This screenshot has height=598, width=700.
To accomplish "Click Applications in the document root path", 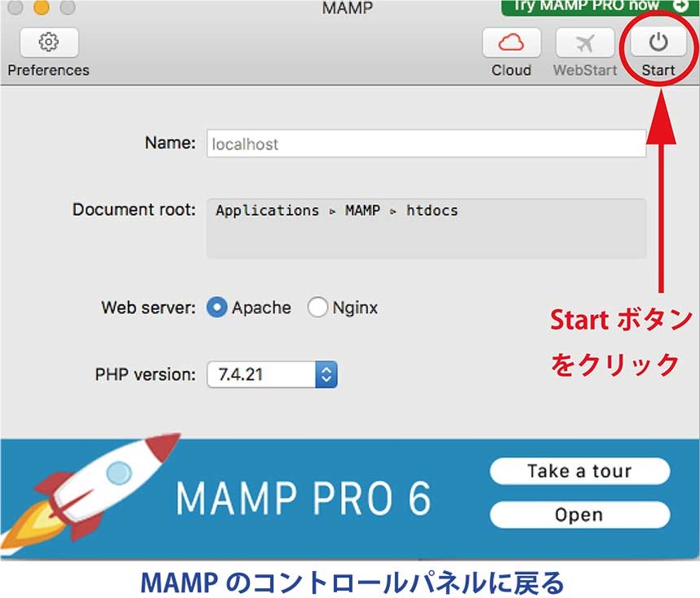I will (x=267, y=210).
